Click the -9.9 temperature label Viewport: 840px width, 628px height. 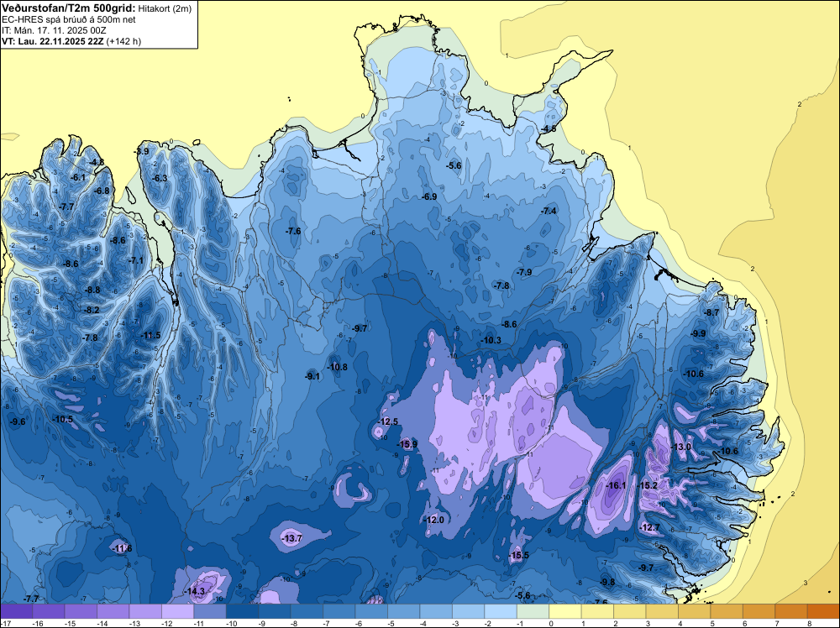(x=698, y=333)
